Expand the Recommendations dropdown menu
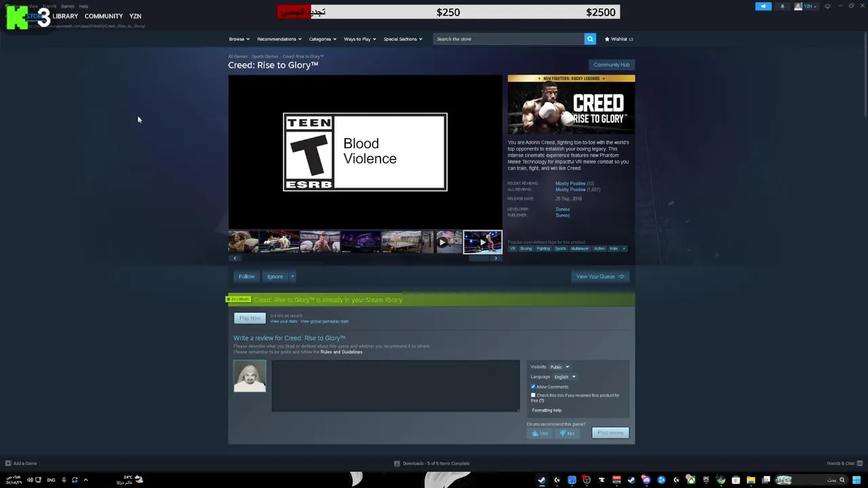Screen dimensions: 868x488 coord(279,39)
